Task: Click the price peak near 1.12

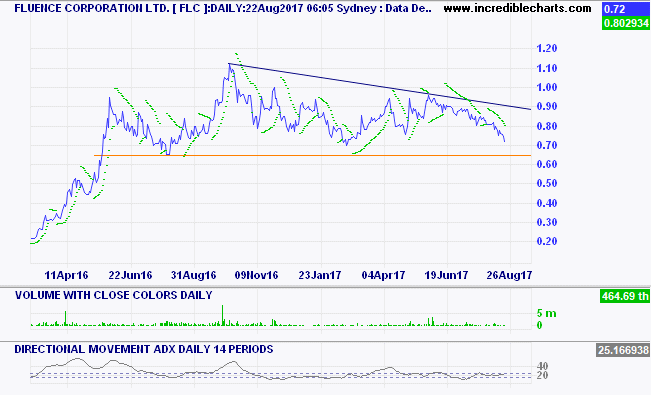Action: (x=229, y=65)
